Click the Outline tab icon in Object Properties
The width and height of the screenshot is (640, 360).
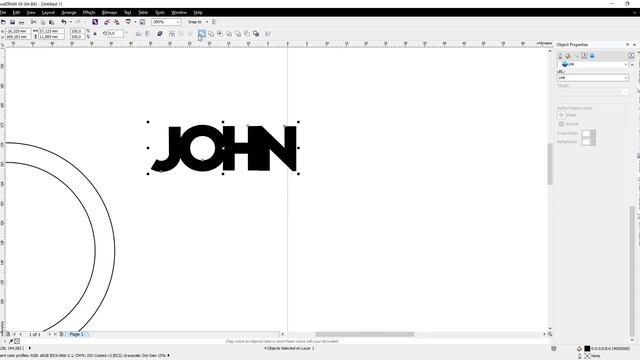click(x=560, y=56)
